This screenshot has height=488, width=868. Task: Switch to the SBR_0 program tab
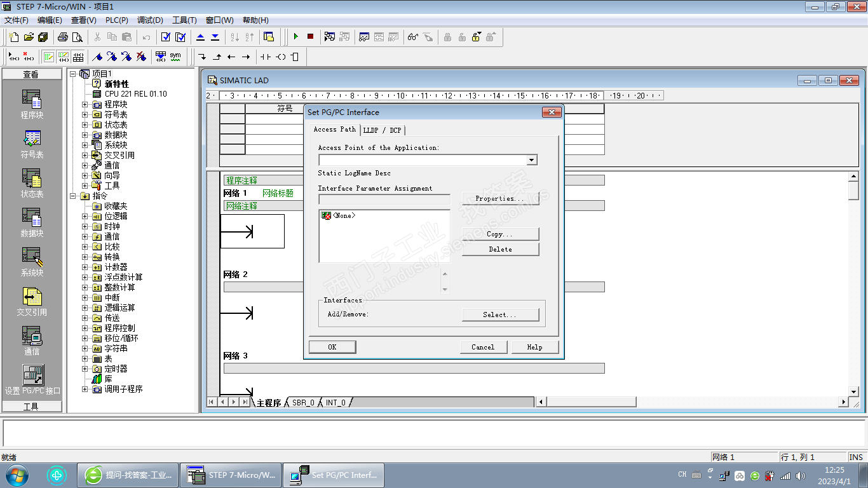pyautogui.click(x=303, y=403)
